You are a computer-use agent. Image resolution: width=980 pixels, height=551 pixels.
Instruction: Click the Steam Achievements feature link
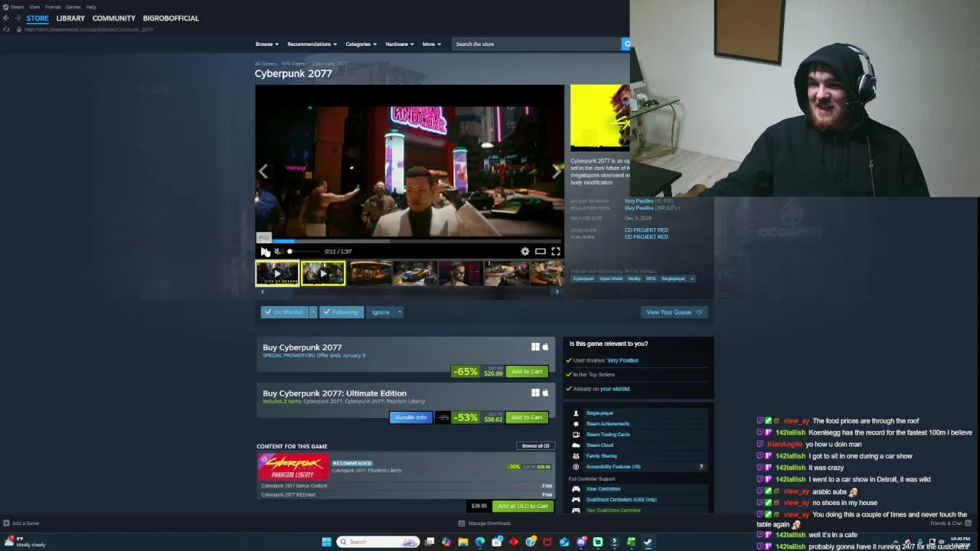pos(608,424)
